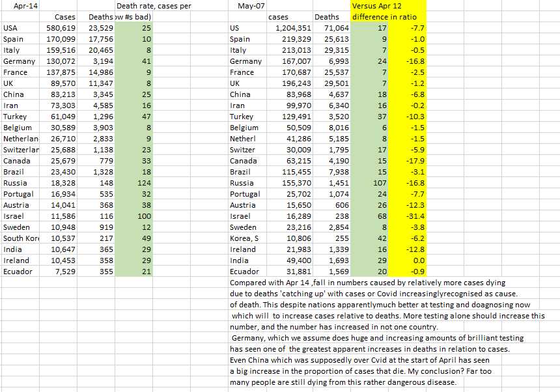Click France's Apr-14 deaths 14,986
This screenshot has height=392, width=560.
tap(101, 72)
